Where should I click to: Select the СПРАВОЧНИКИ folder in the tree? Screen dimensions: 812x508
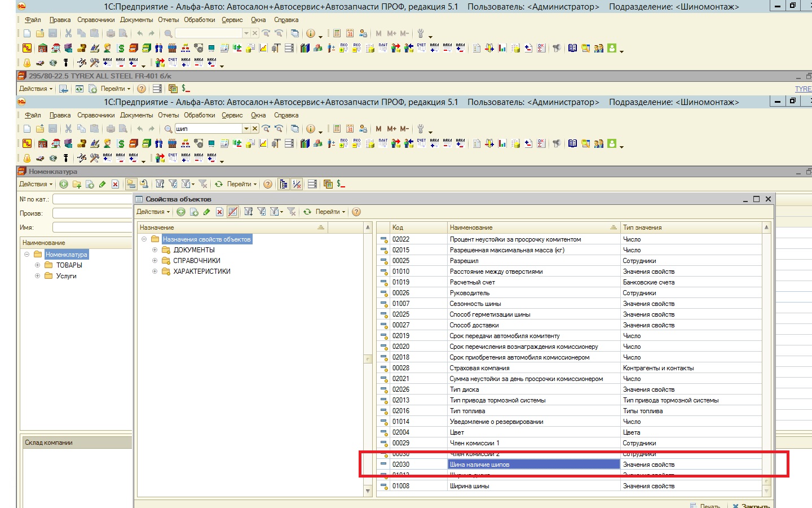click(x=197, y=261)
